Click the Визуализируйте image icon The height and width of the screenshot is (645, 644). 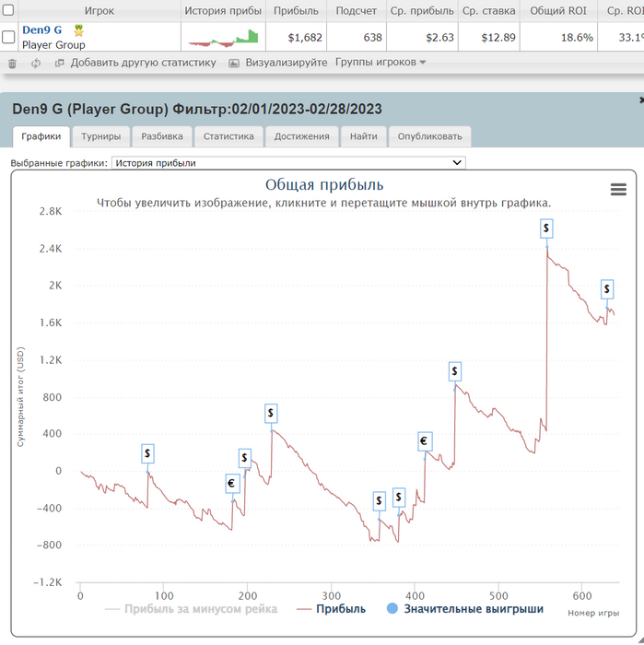coord(234,64)
